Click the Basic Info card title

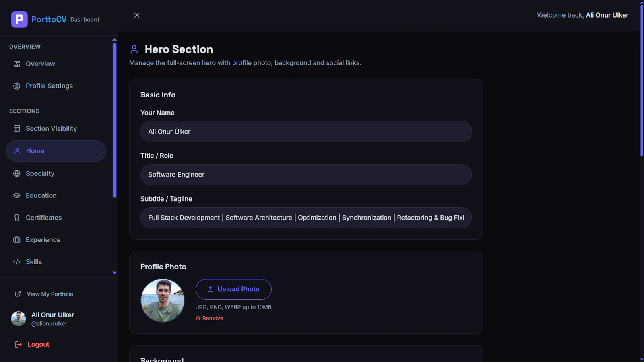pos(158,95)
